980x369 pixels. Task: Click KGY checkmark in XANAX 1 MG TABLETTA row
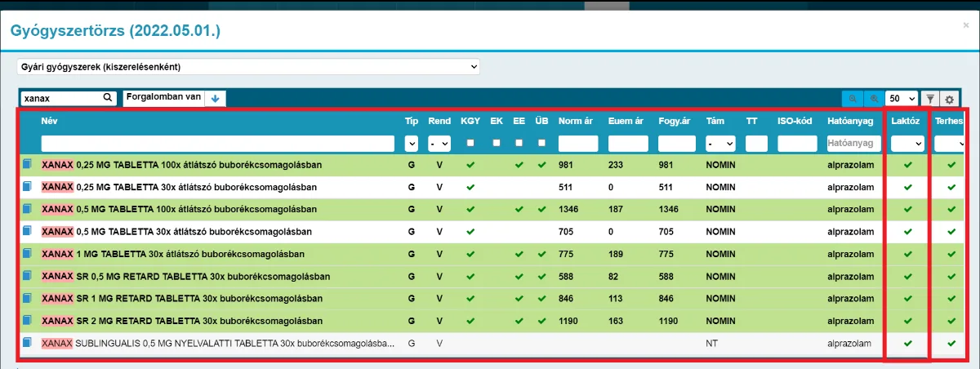pyautogui.click(x=470, y=254)
